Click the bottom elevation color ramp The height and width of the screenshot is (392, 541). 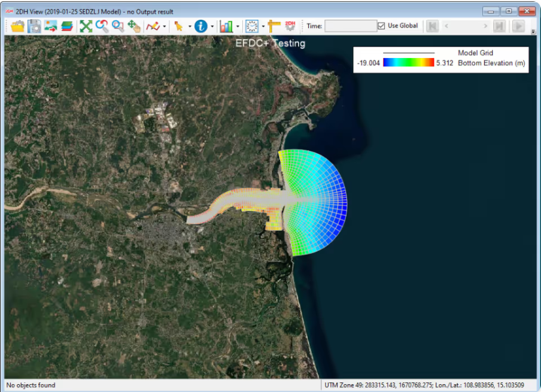[x=408, y=63]
